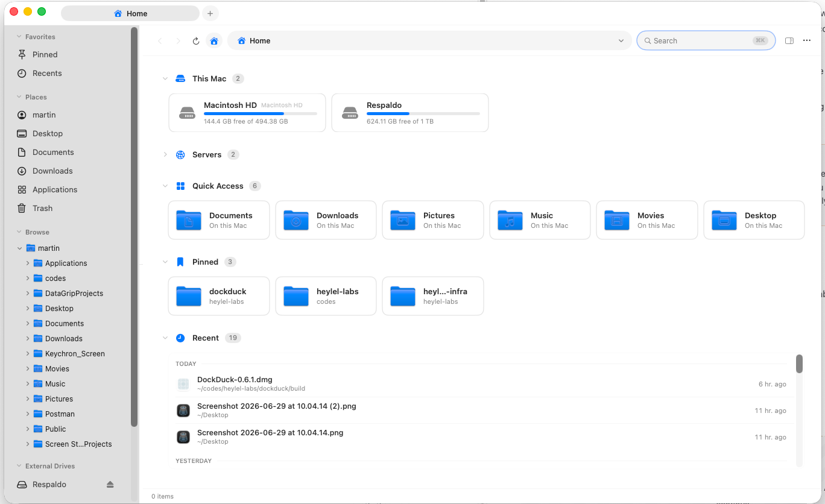Collapse the Quick Access section
Image resolution: width=825 pixels, height=504 pixels.
[x=165, y=186]
